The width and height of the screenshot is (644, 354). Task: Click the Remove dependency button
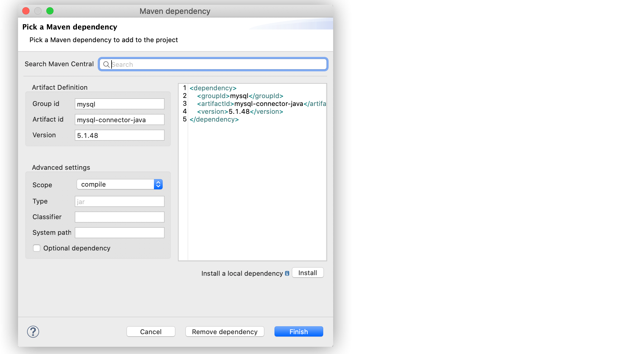coord(225,331)
